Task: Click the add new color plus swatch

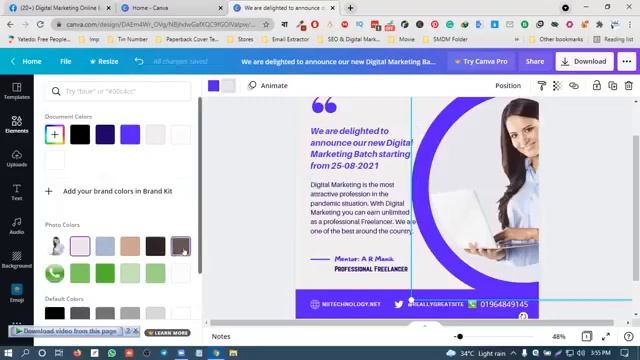Action: tap(55, 135)
